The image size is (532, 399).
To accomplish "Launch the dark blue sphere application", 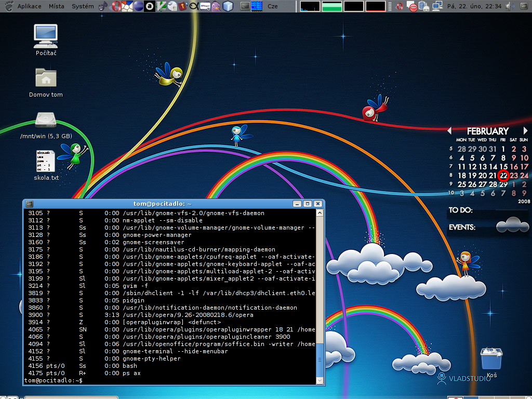I will pyautogui.click(x=138, y=6).
